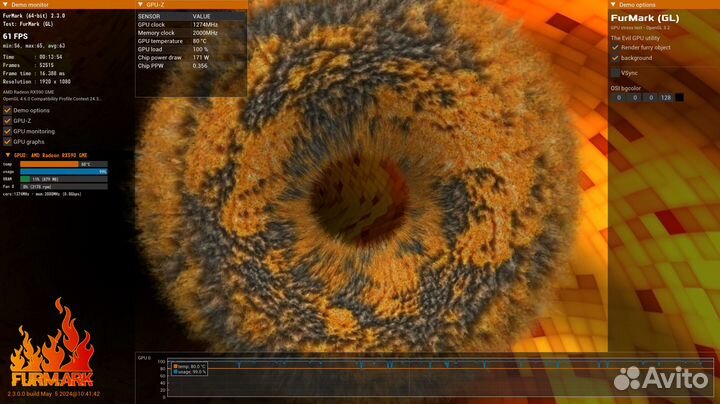720x404 pixels.
Task: Click the bgcolor alpha field showing 128
Action: pyautogui.click(x=664, y=97)
